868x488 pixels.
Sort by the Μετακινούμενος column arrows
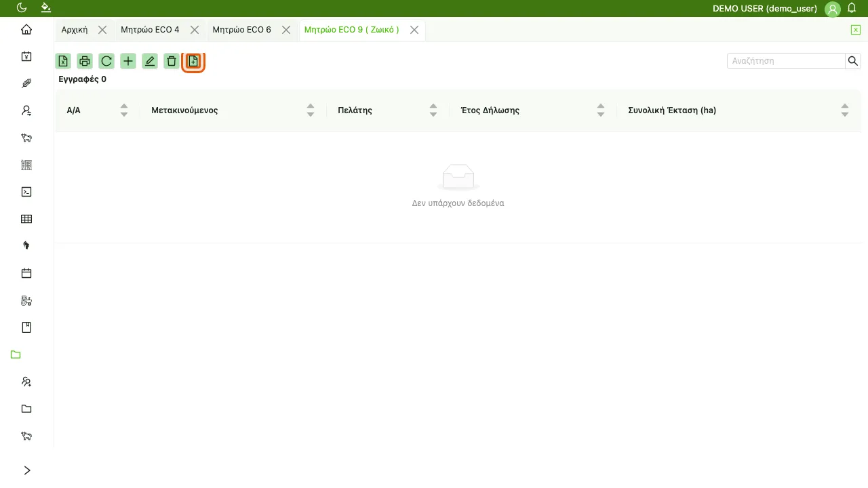coord(310,110)
